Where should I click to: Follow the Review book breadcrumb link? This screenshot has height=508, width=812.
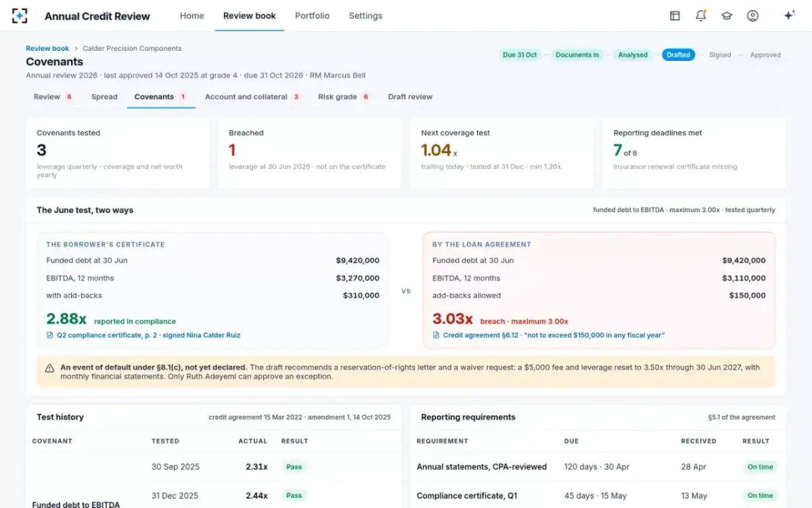point(47,49)
